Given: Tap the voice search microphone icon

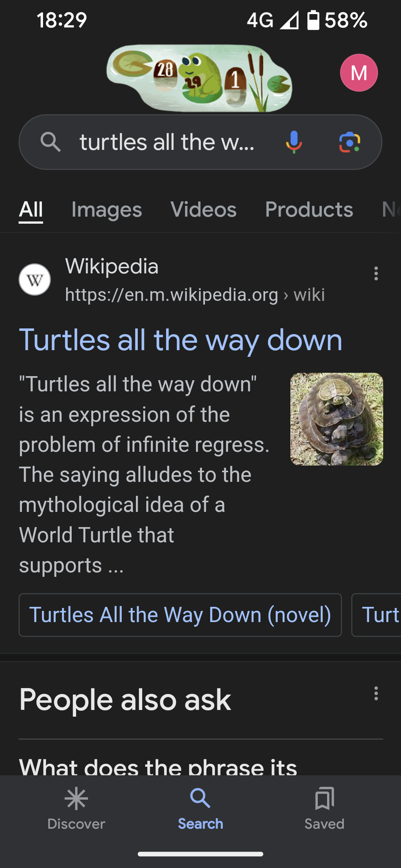Looking at the screenshot, I should (294, 142).
